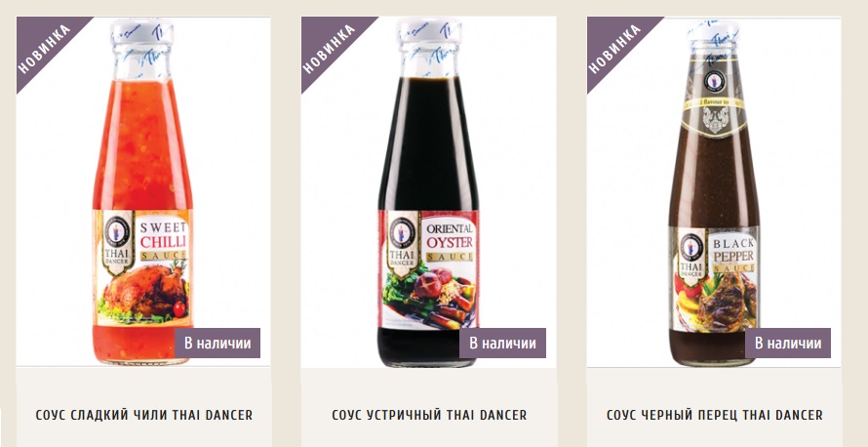Open СОУС ЧЕРНЫЙ ПЕРЕЦ THAI DANCER link
This screenshot has height=447, width=868.
click(x=715, y=415)
